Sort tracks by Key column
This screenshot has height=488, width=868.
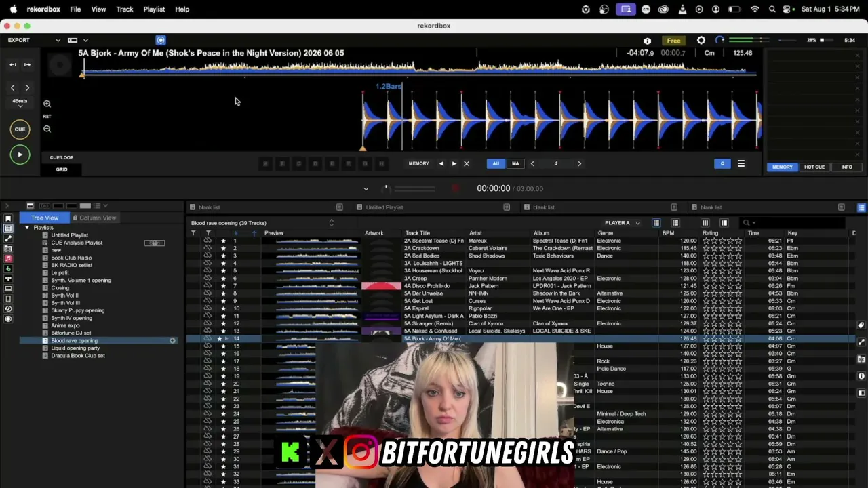[792, 233]
